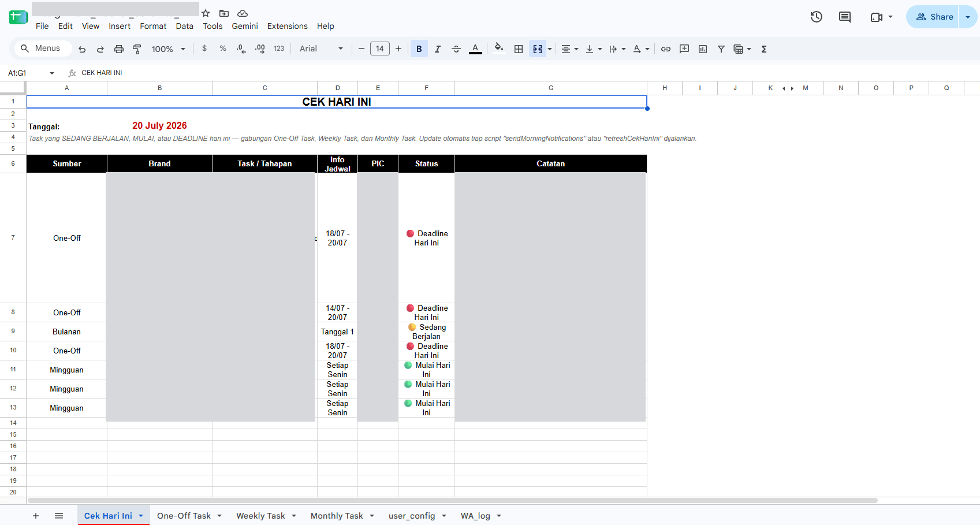The height and width of the screenshot is (525, 980).
Task: Click the font size field
Action: tap(380, 49)
